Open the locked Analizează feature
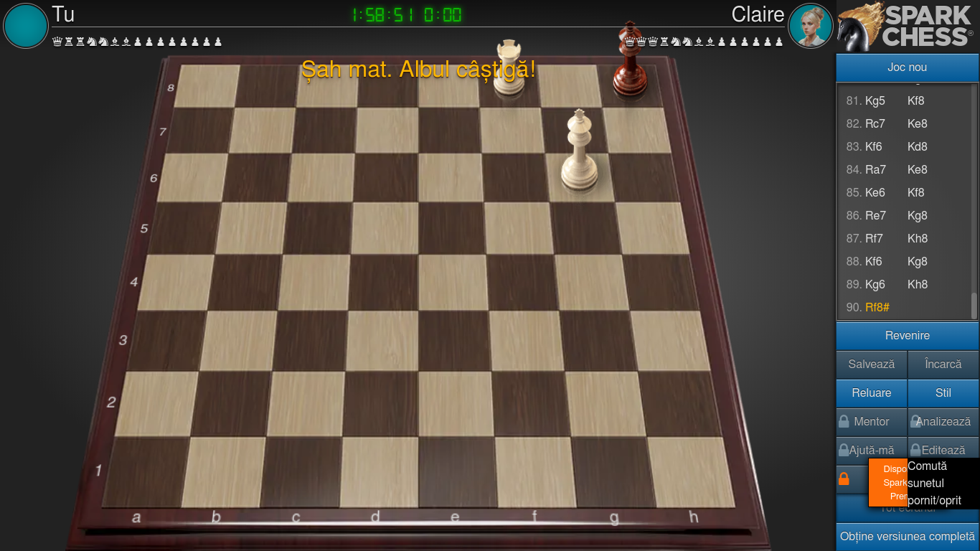 pyautogui.click(x=943, y=422)
